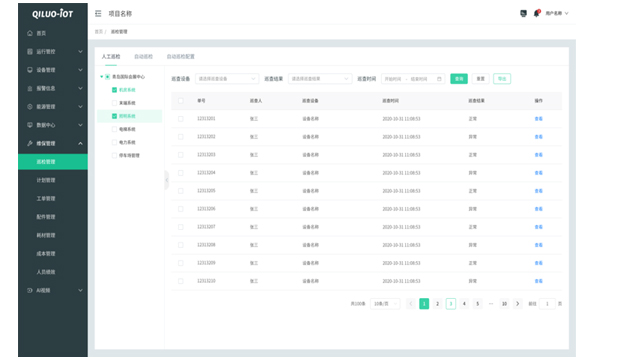Expand the 设备管理 sidebar chevron

tap(80, 70)
